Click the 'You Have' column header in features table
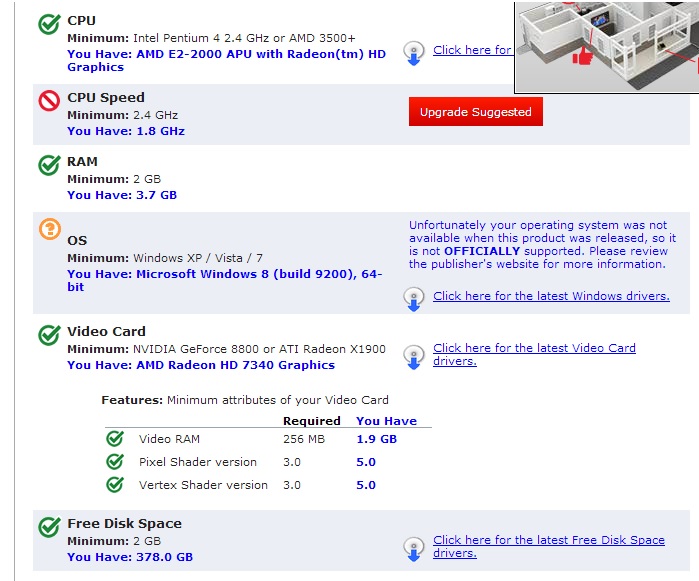 [x=386, y=421]
